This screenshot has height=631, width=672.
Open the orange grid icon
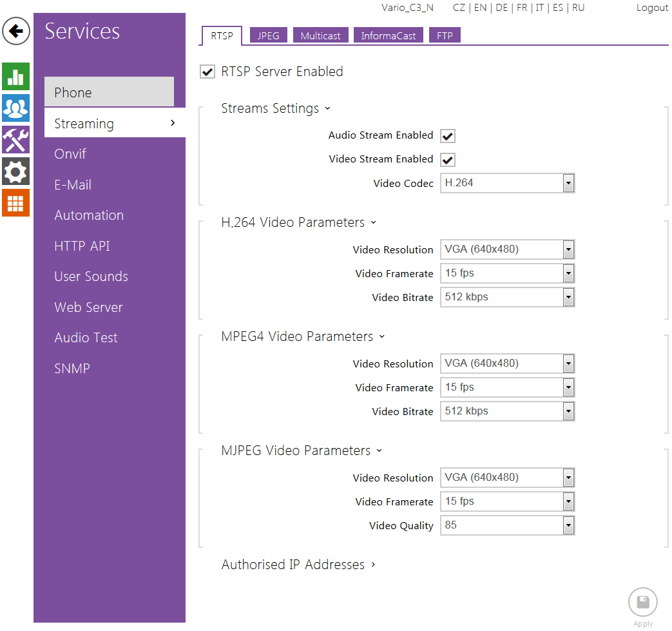(x=15, y=202)
